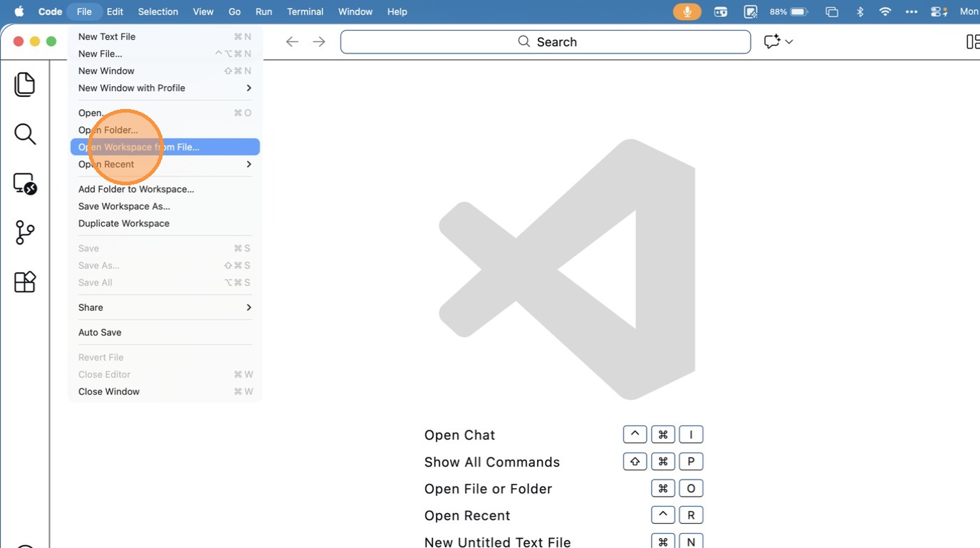Open the Control Center icon in menu bar
The image size is (980, 548).
939,11
